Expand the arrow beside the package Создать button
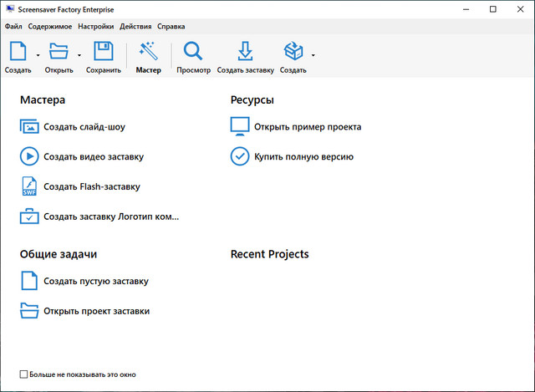The width and height of the screenshot is (535, 392). click(x=313, y=55)
